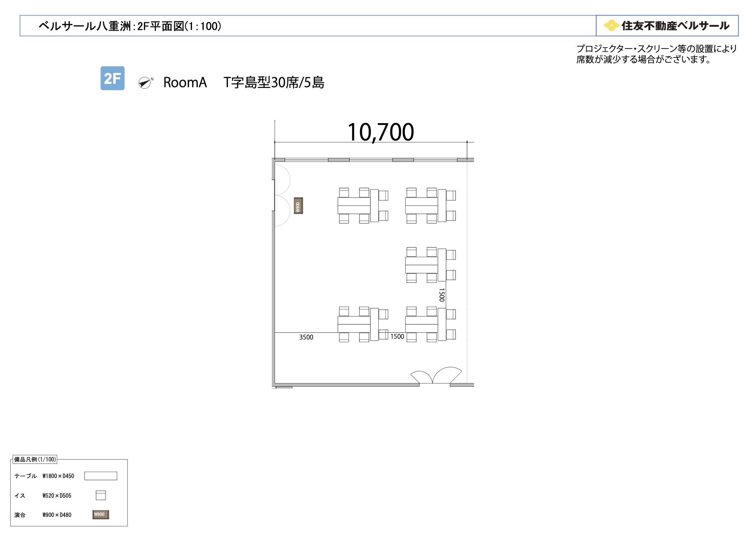Click the north compass arrow icon

coord(145,82)
